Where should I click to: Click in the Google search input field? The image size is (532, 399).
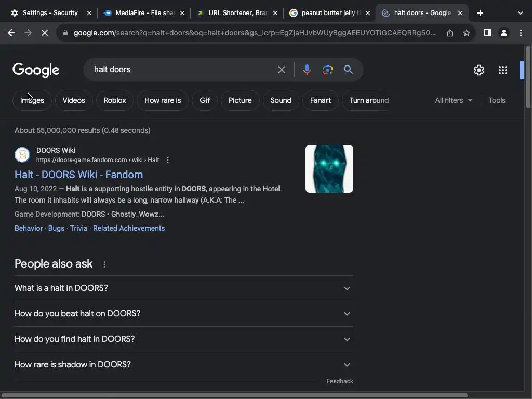pos(183,70)
